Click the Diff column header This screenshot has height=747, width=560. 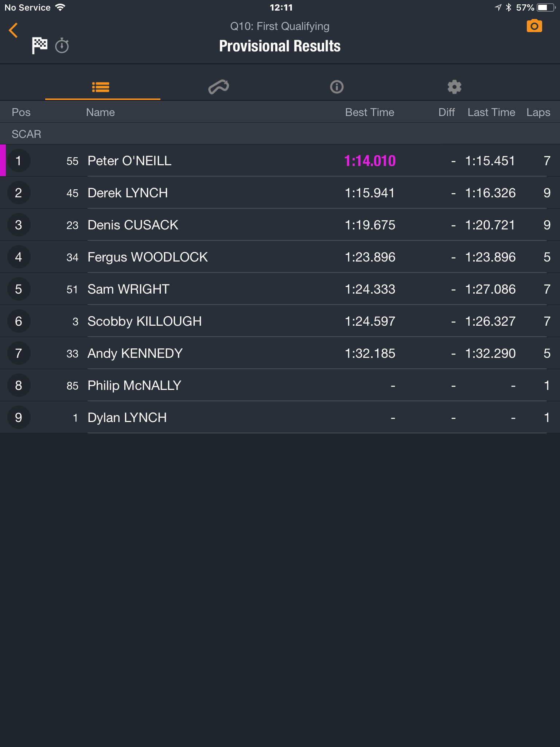(x=447, y=112)
